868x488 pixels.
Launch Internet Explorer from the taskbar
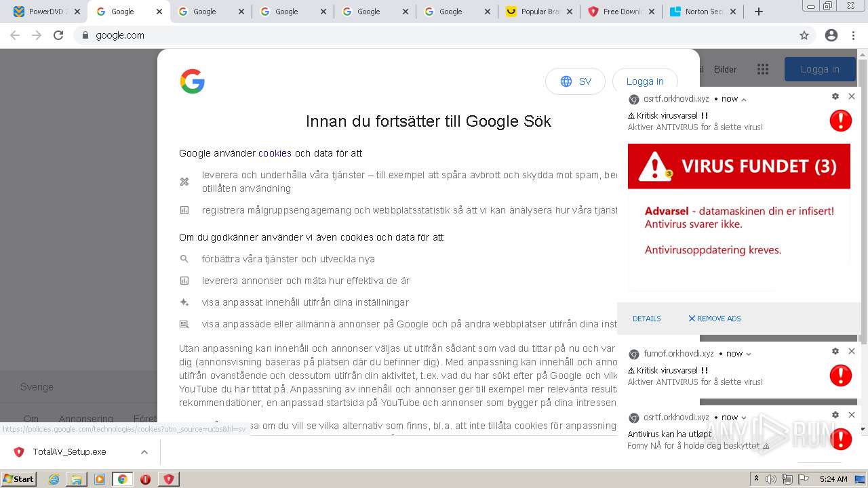[54, 479]
